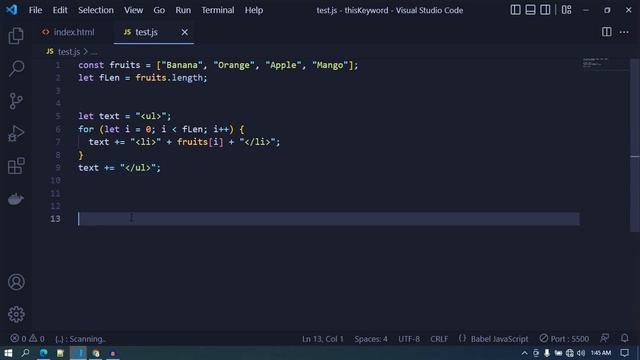
Task: Open notifications bell in status bar
Action: 624,338
